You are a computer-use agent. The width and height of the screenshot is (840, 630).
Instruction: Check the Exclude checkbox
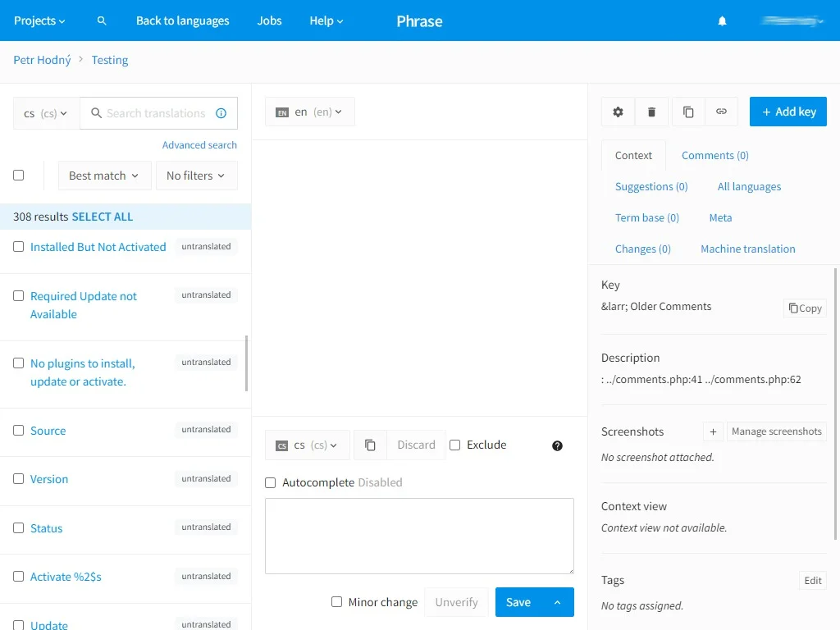point(455,445)
